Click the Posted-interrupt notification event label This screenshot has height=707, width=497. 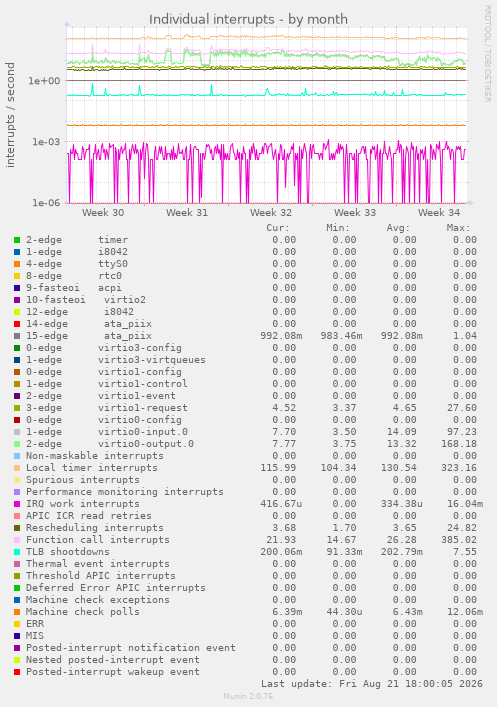tap(131, 648)
